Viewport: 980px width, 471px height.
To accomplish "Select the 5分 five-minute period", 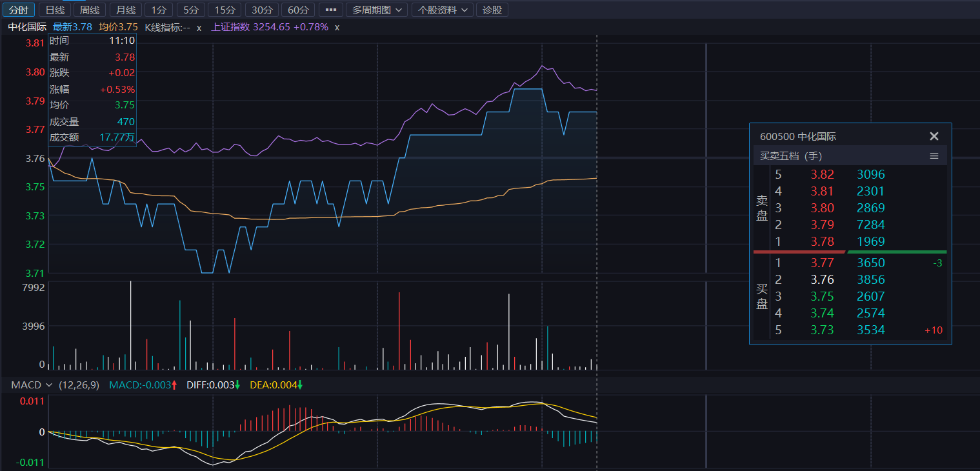I will click(x=190, y=10).
